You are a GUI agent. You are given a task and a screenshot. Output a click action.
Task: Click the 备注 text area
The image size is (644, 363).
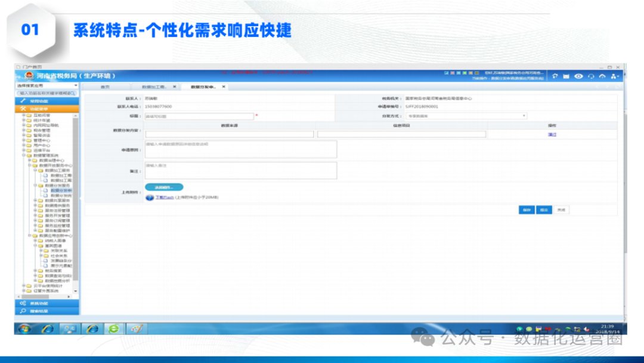pyautogui.click(x=241, y=170)
